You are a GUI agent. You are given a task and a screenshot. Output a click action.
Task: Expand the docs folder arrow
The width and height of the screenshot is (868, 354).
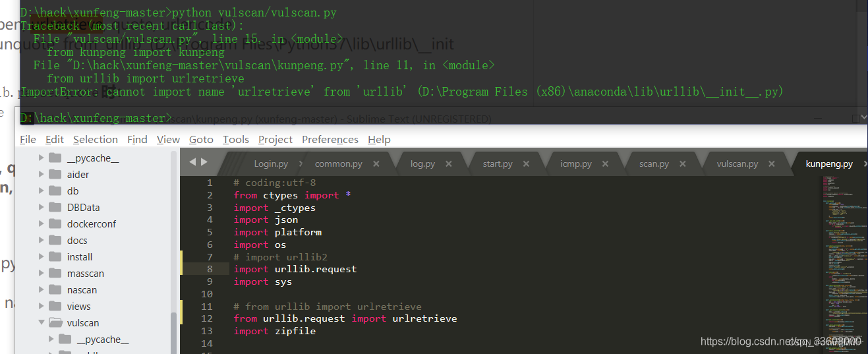coord(42,241)
